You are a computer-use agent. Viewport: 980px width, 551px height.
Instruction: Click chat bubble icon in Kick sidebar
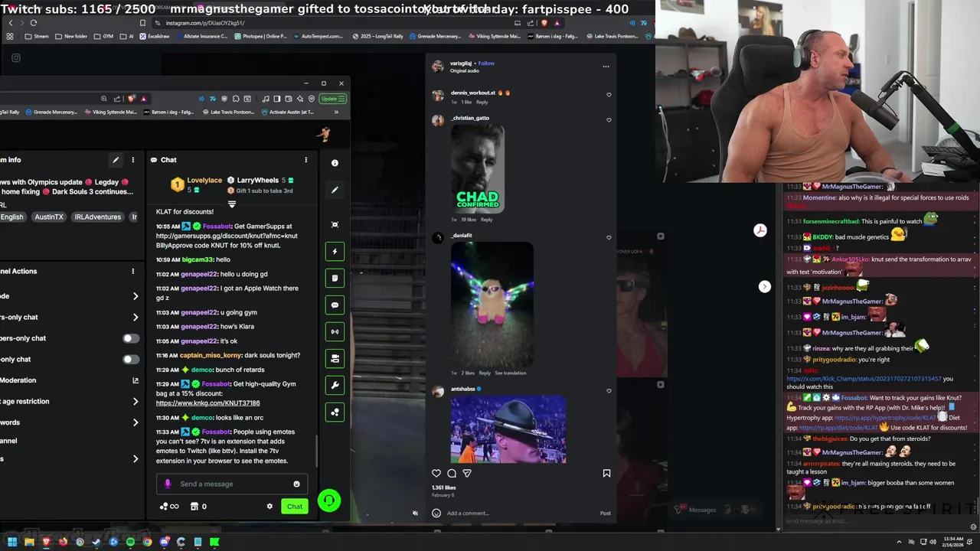(x=335, y=305)
